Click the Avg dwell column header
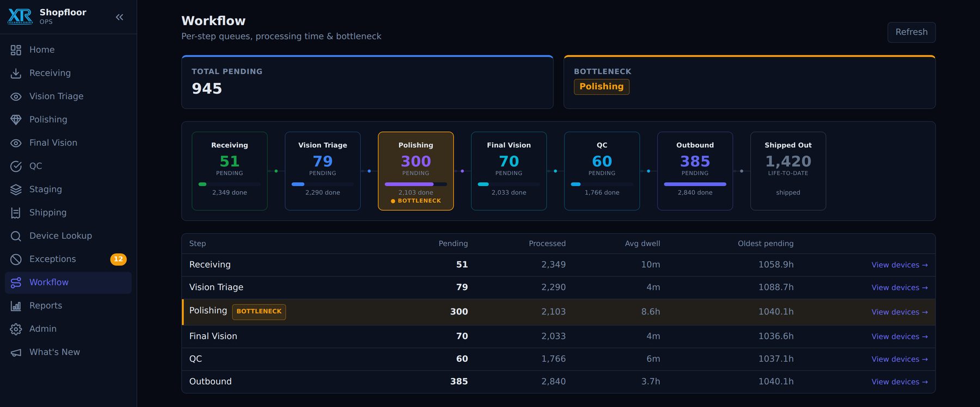This screenshot has height=407, width=980. (642, 244)
